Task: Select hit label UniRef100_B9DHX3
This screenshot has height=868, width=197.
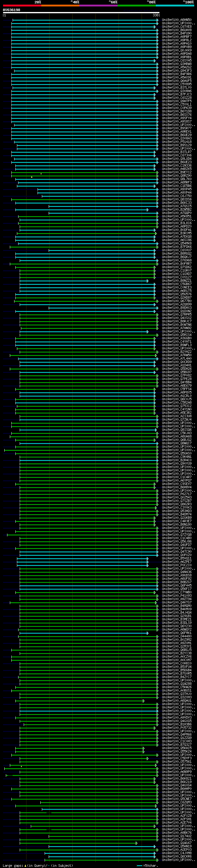Action: coord(177,308)
